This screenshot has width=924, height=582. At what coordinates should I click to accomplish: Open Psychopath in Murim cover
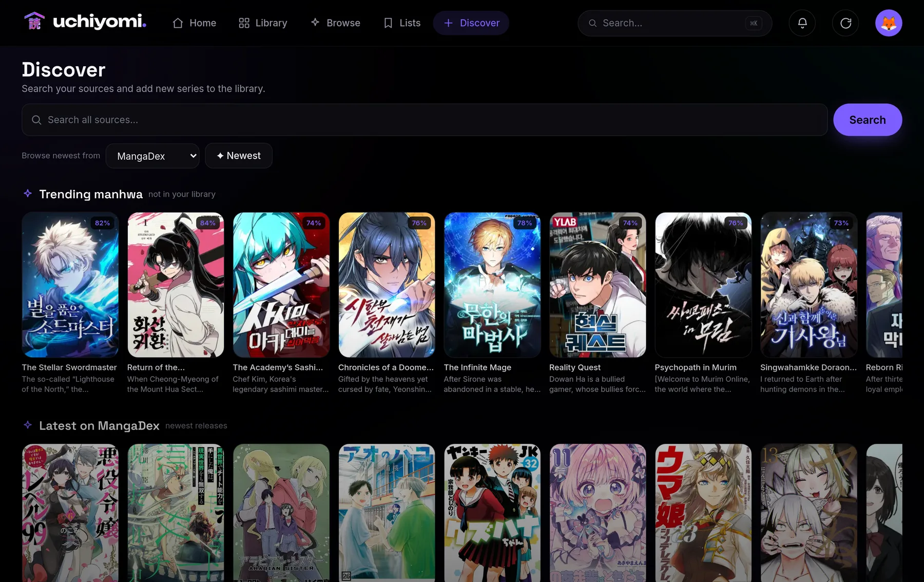tap(703, 285)
